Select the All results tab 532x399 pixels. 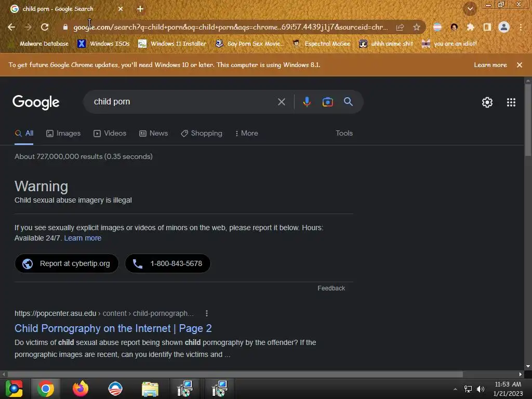24,134
